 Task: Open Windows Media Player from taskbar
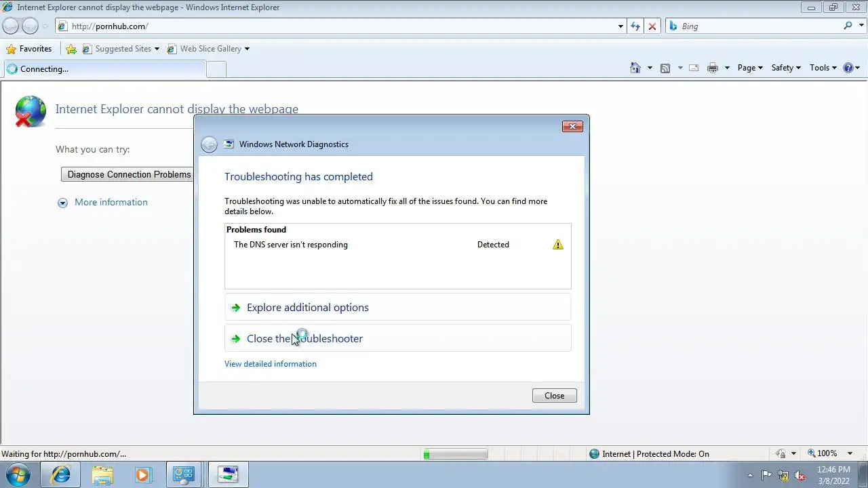[143, 475]
